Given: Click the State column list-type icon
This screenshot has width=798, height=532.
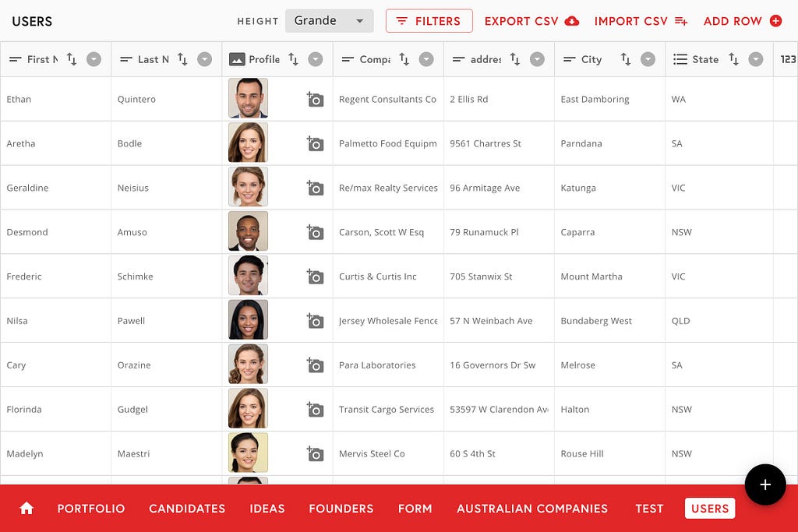Looking at the screenshot, I should pyautogui.click(x=680, y=59).
